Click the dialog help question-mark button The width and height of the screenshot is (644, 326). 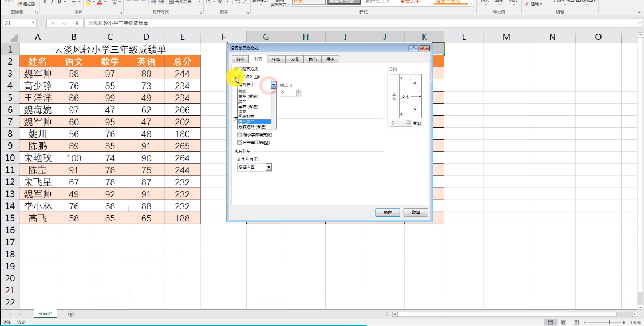[413, 48]
